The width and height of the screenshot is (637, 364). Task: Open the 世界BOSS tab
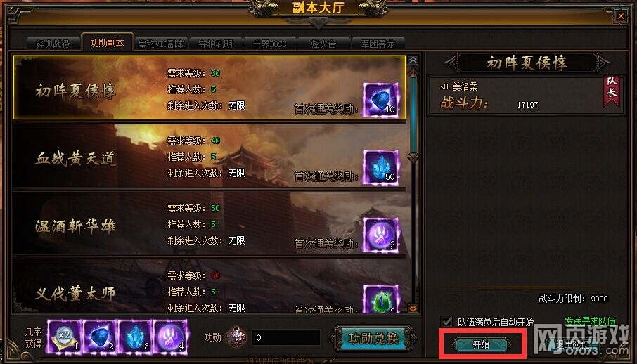(x=270, y=44)
